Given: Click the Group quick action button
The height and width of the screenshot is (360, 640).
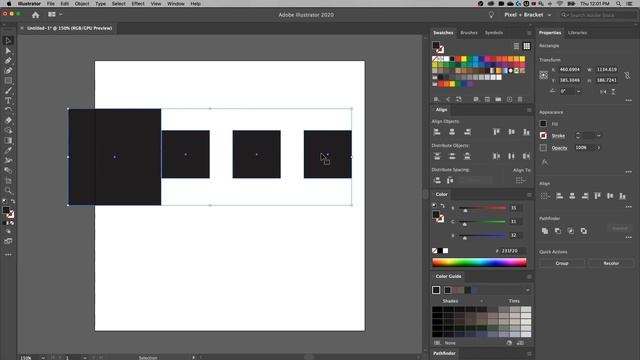Looking at the screenshot, I should (562, 264).
